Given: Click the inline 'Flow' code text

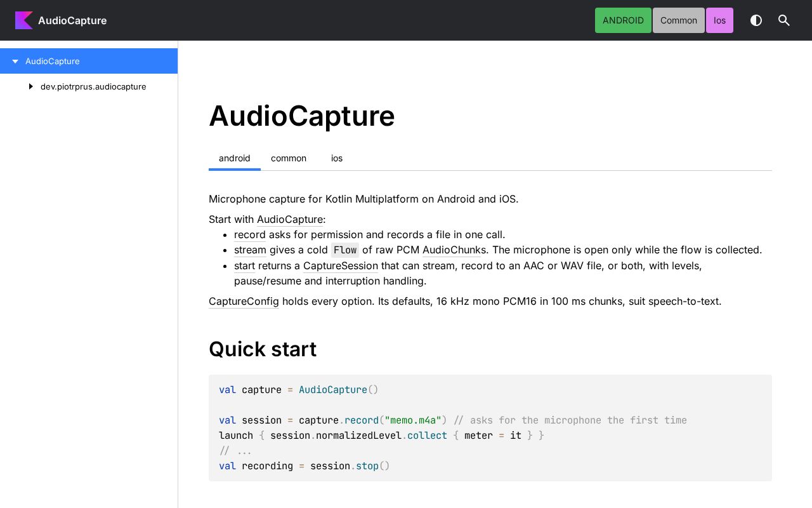Looking at the screenshot, I should tap(345, 250).
